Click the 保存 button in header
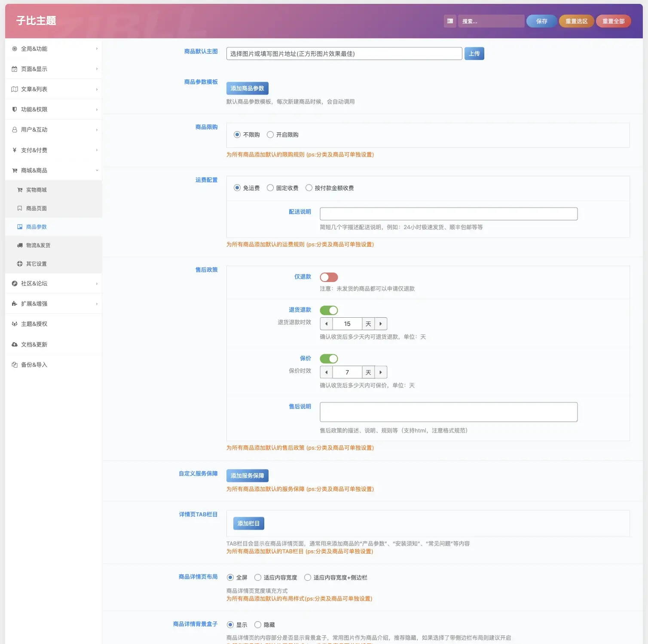Viewport: 648px width, 644px height. click(541, 21)
